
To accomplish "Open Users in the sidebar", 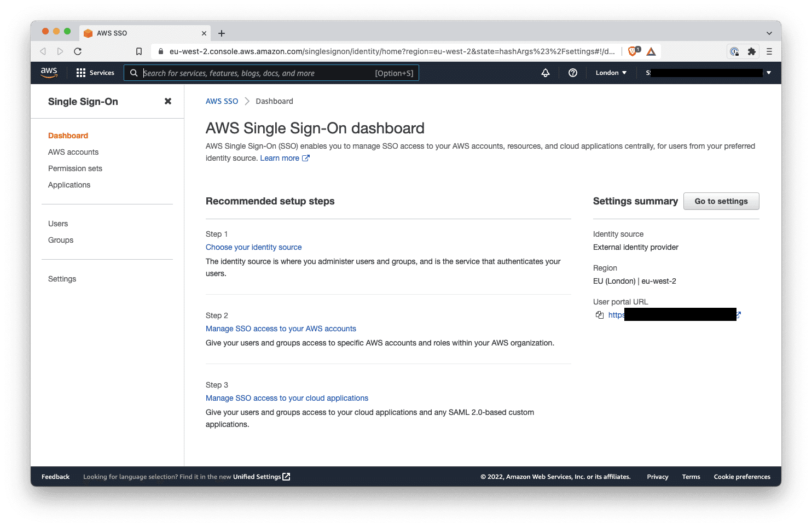I will coord(58,224).
